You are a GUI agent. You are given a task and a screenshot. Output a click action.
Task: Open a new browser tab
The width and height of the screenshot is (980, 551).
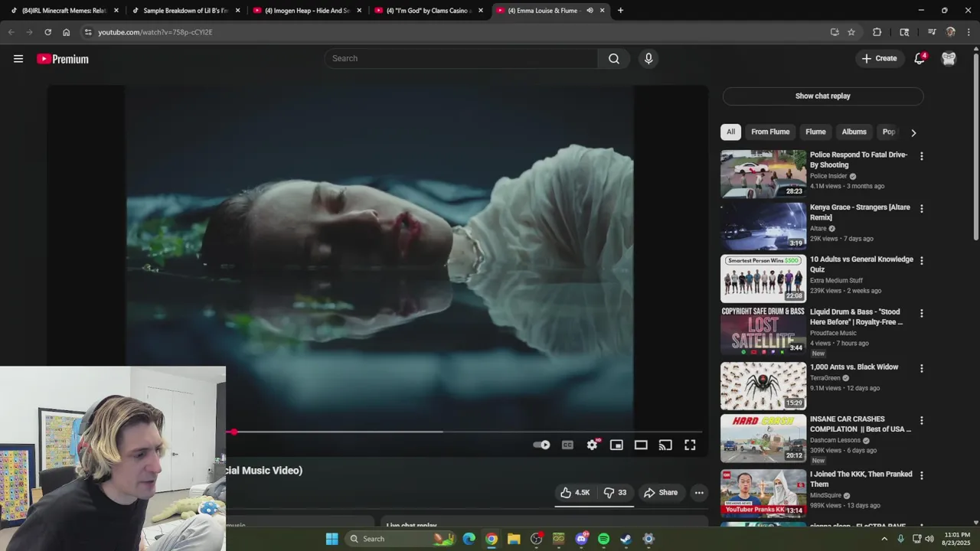620,11
